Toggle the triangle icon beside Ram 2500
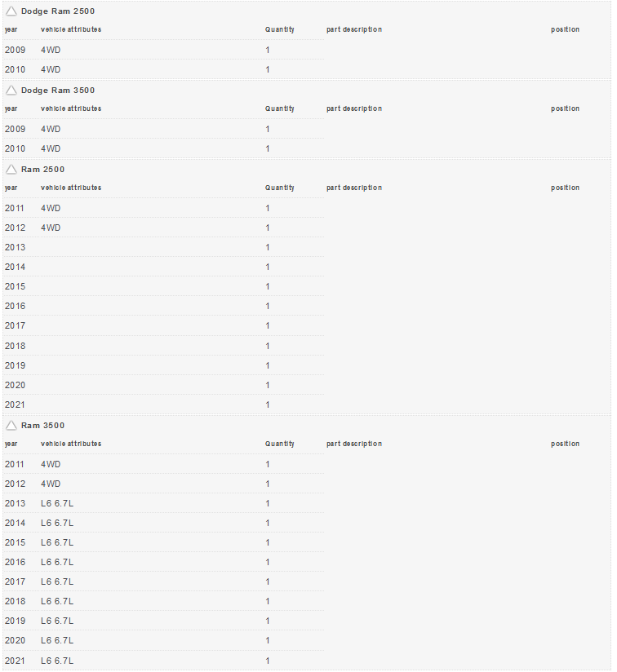The width and height of the screenshot is (617, 672). coord(11,170)
